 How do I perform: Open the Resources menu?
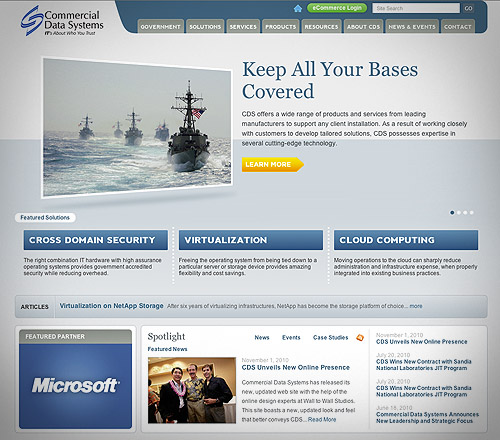tap(321, 27)
